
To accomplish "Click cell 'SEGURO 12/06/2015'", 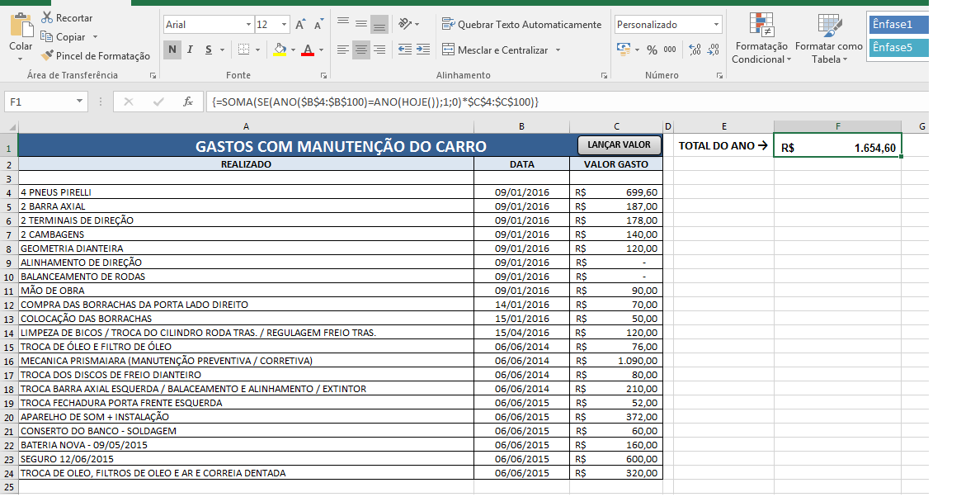I will point(247,460).
